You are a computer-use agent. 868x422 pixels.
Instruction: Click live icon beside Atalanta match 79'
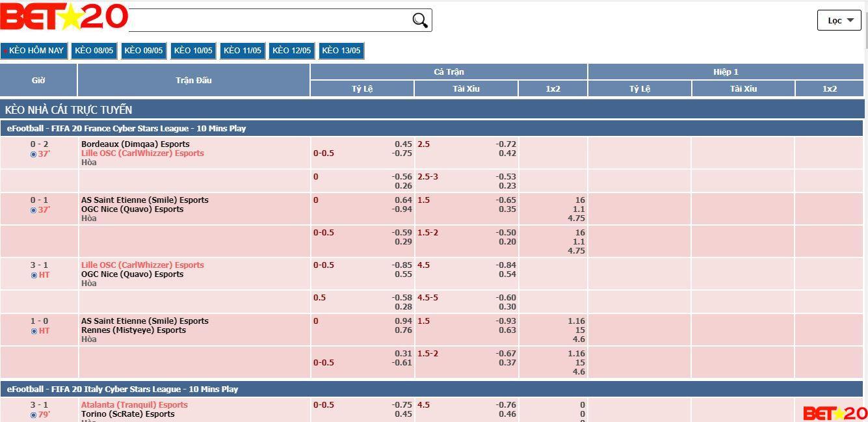click(34, 415)
